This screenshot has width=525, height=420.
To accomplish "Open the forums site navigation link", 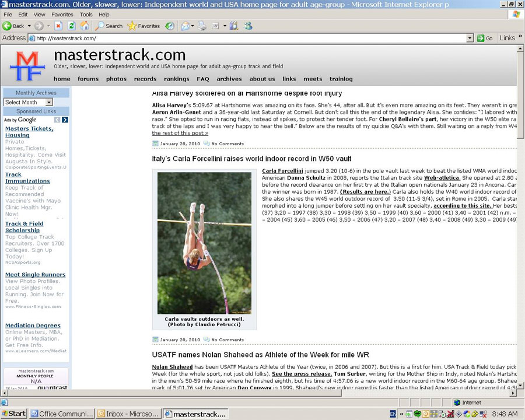I will tap(88, 79).
